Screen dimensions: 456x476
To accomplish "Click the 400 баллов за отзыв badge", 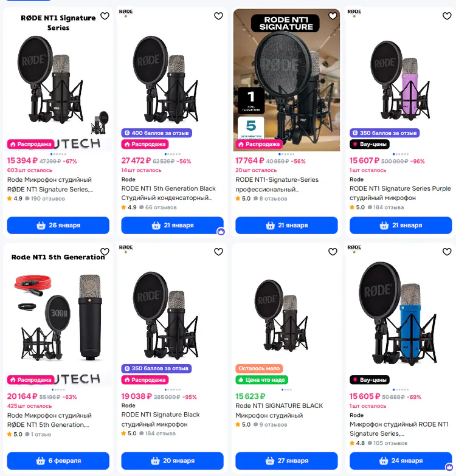I will pos(157,133).
